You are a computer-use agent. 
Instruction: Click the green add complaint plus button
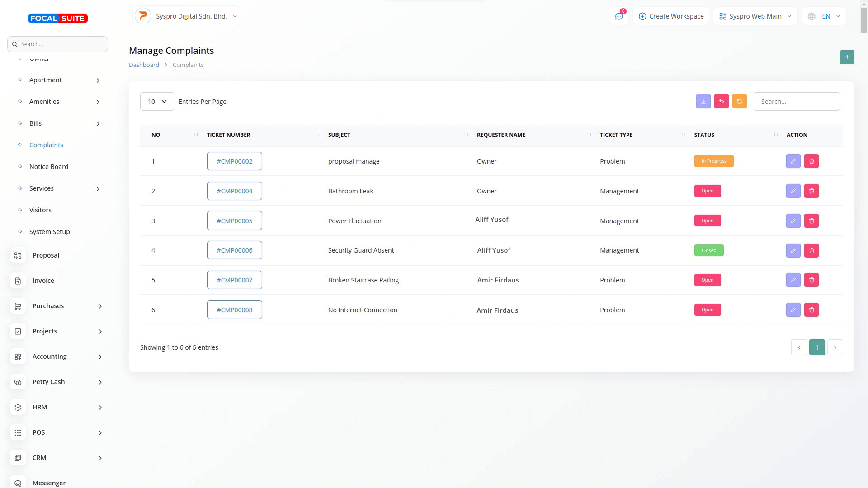tap(847, 57)
